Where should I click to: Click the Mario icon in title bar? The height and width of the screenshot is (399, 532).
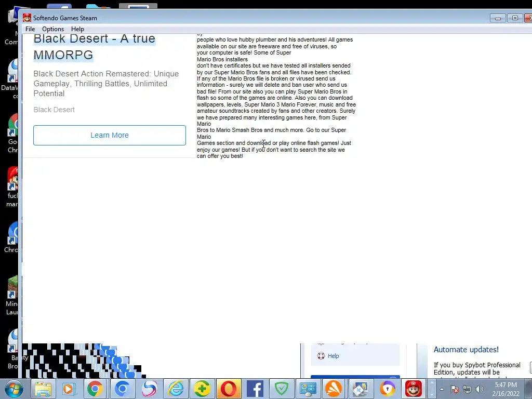[x=27, y=18]
